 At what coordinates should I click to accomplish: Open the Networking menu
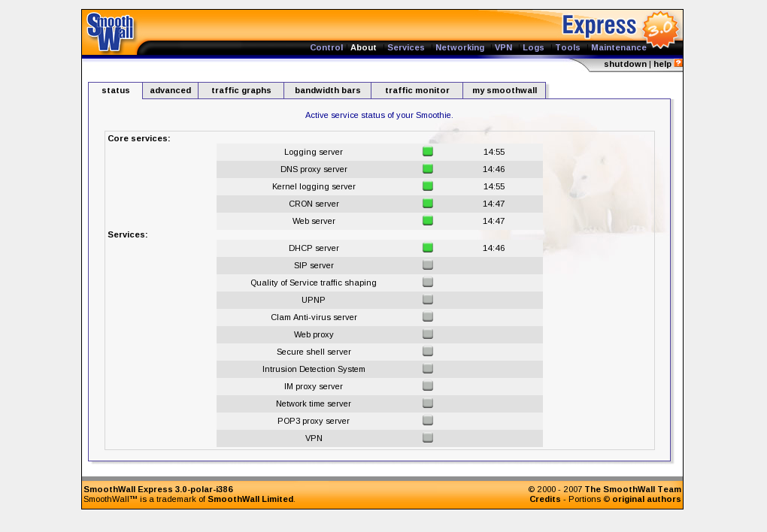(x=459, y=47)
